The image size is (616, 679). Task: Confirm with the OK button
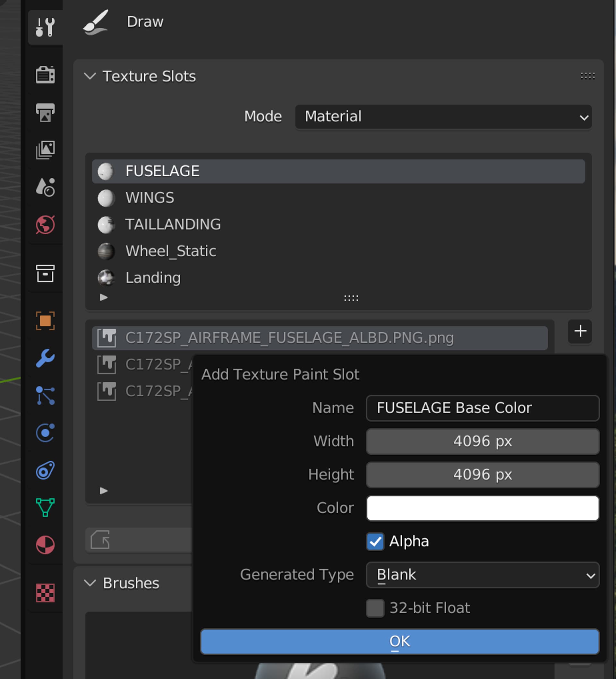pyautogui.click(x=399, y=642)
